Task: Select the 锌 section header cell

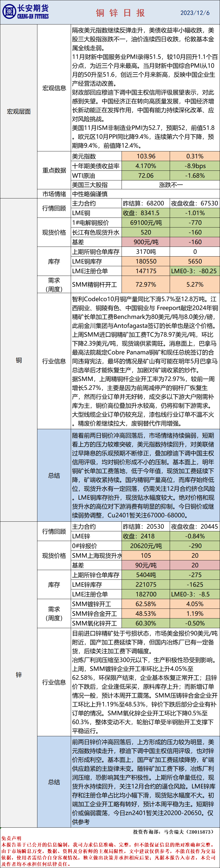Action: [x=19, y=675]
